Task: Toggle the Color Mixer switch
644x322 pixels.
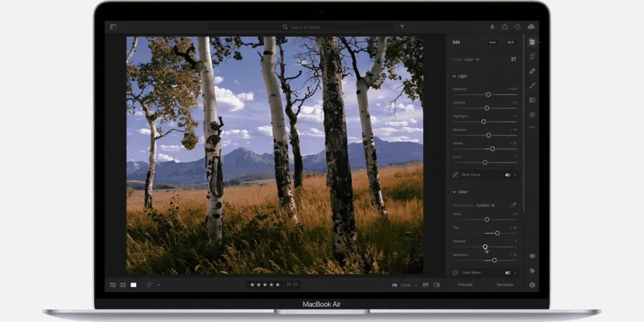Action: (508, 272)
